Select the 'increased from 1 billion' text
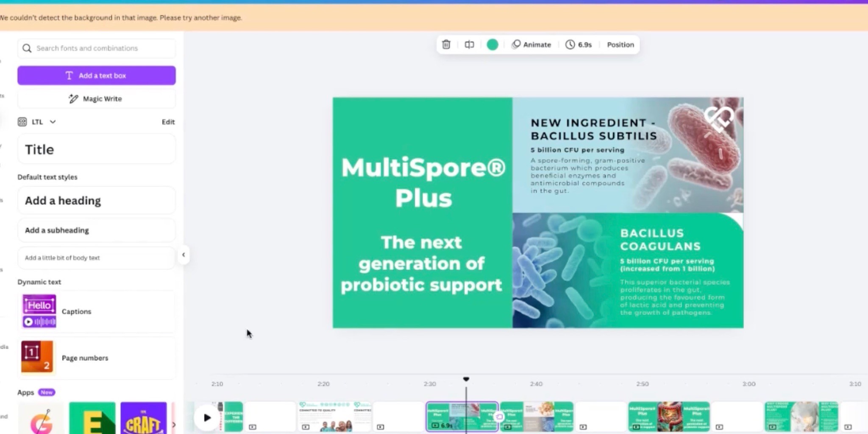Screen dimensions: 868x434 tap(668, 269)
